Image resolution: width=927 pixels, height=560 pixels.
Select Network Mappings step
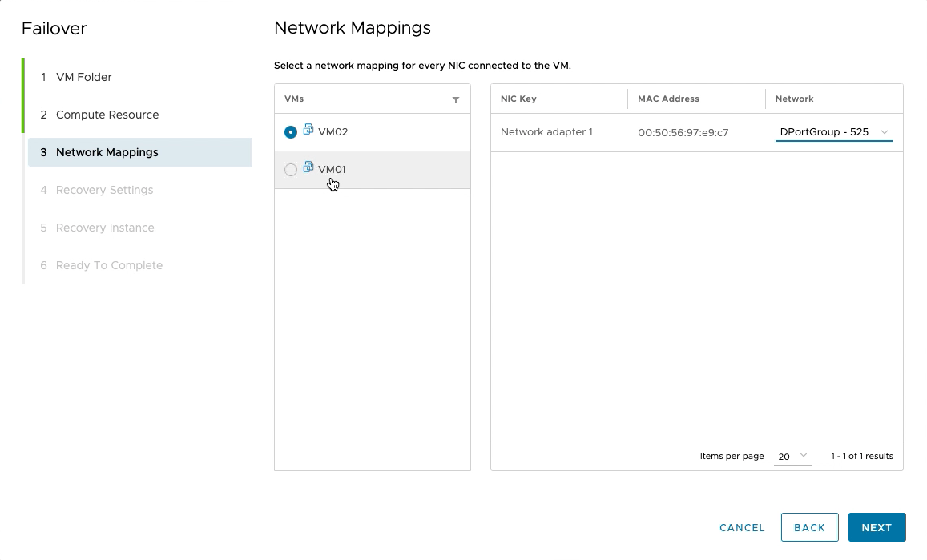107,152
